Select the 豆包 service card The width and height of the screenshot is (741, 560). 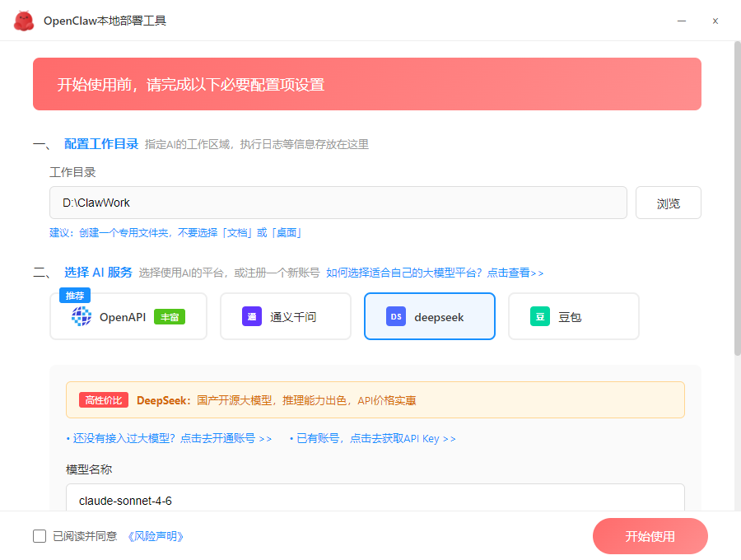point(574,316)
